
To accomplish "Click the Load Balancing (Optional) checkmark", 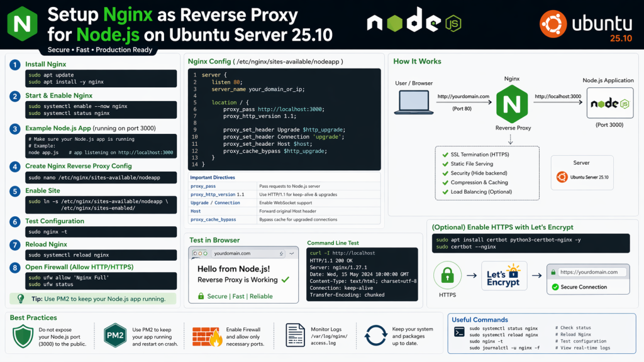I will coord(444,192).
